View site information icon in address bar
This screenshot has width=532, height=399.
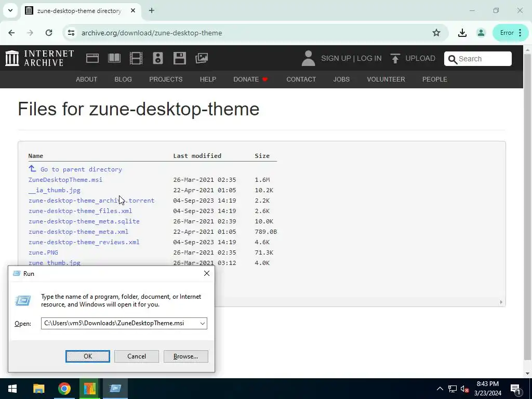tap(71, 33)
